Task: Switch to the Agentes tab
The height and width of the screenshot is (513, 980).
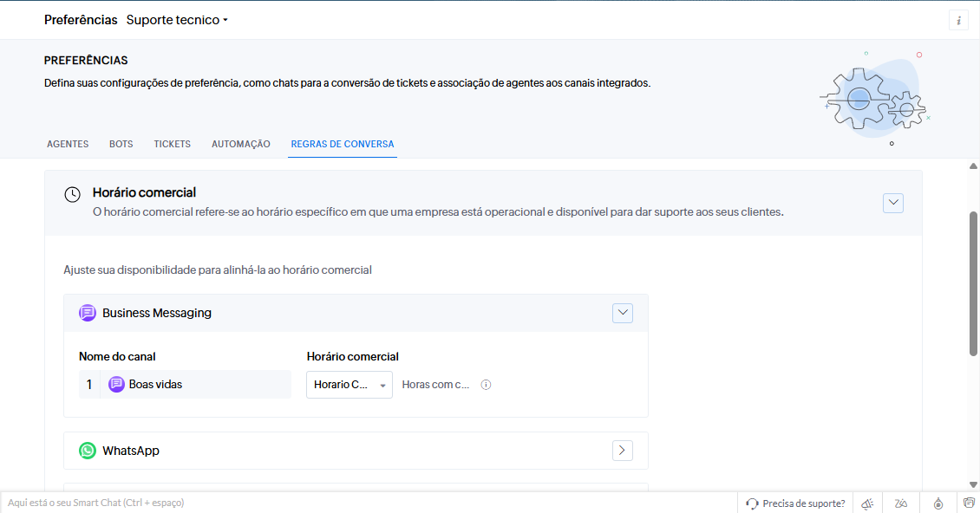Action: [68, 144]
